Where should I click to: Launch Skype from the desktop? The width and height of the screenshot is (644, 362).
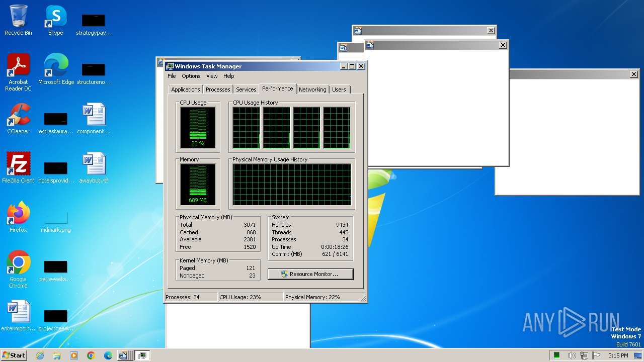[55, 20]
